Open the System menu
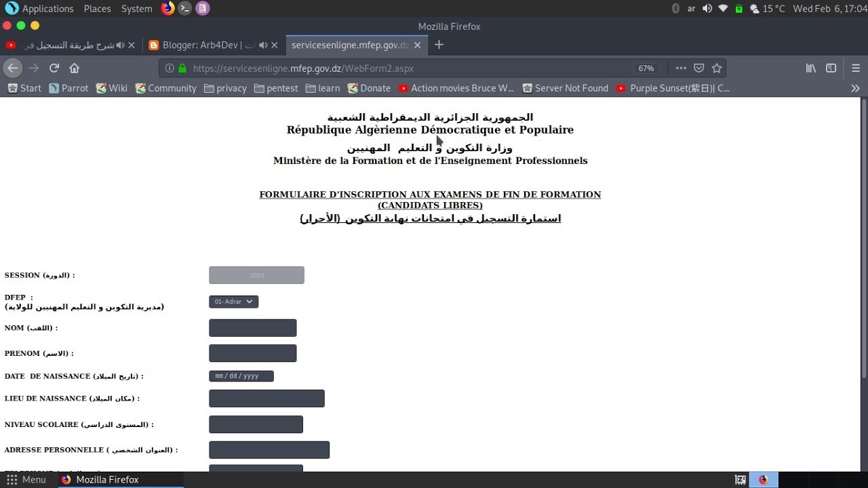Screen dimensions: 868x488 coord(136,8)
